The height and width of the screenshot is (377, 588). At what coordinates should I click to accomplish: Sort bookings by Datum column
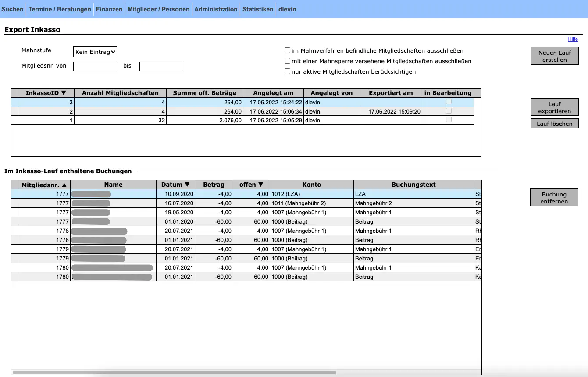(175, 185)
